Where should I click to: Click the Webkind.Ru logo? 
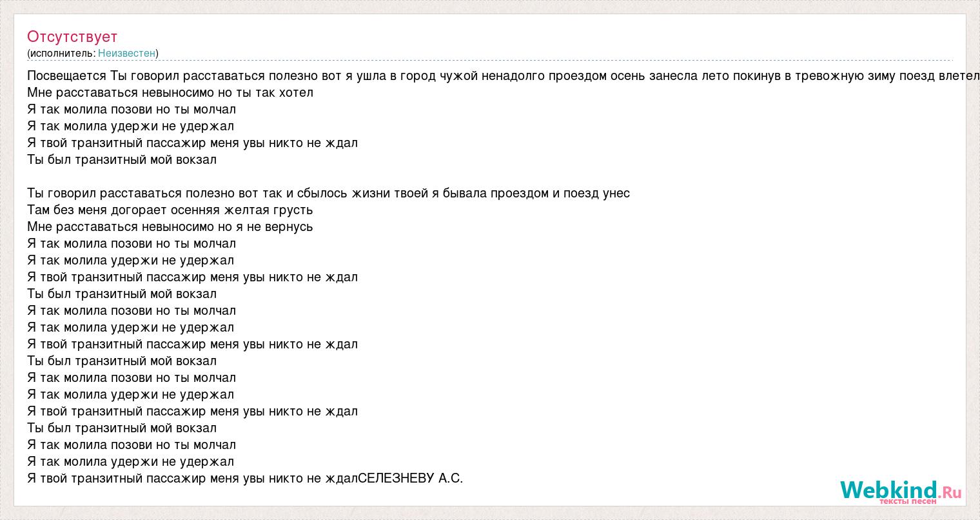[x=901, y=492]
